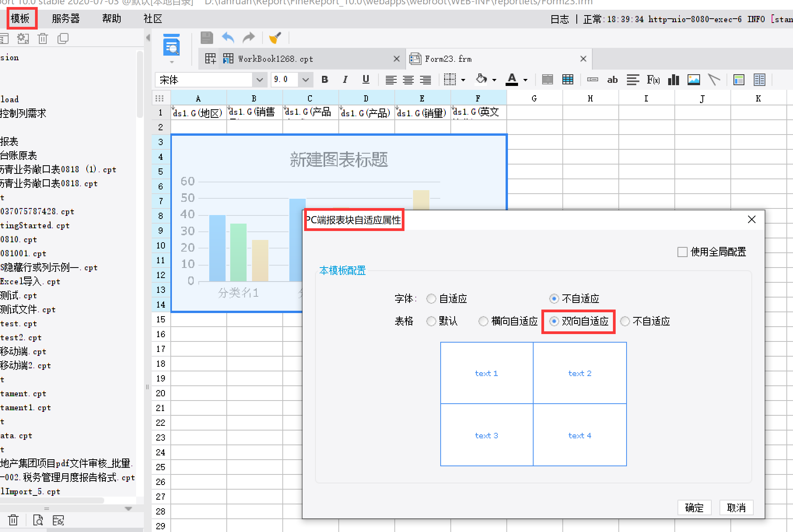
Task: Select 表格 默认 radio button
Action: (431, 321)
